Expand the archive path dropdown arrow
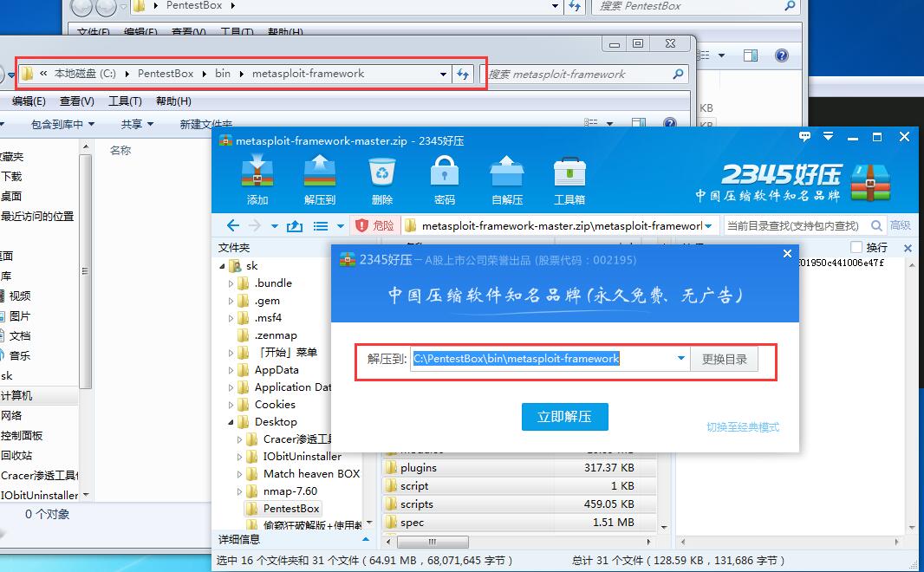Image resolution: width=924 pixels, height=572 pixels. click(709, 225)
